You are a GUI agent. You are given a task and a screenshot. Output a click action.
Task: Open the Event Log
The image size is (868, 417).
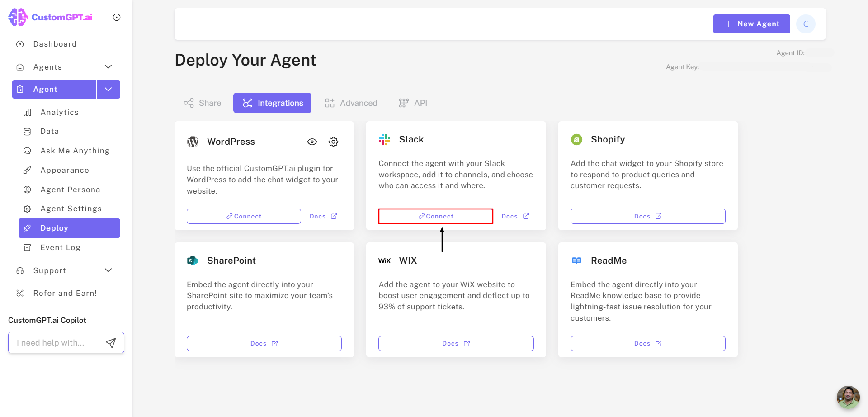click(x=60, y=247)
